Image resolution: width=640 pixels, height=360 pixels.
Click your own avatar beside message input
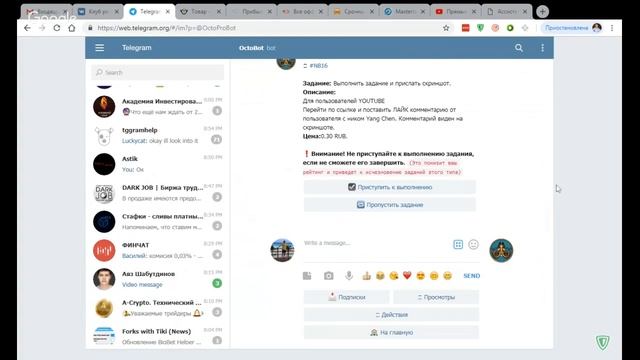pyautogui.click(x=282, y=250)
